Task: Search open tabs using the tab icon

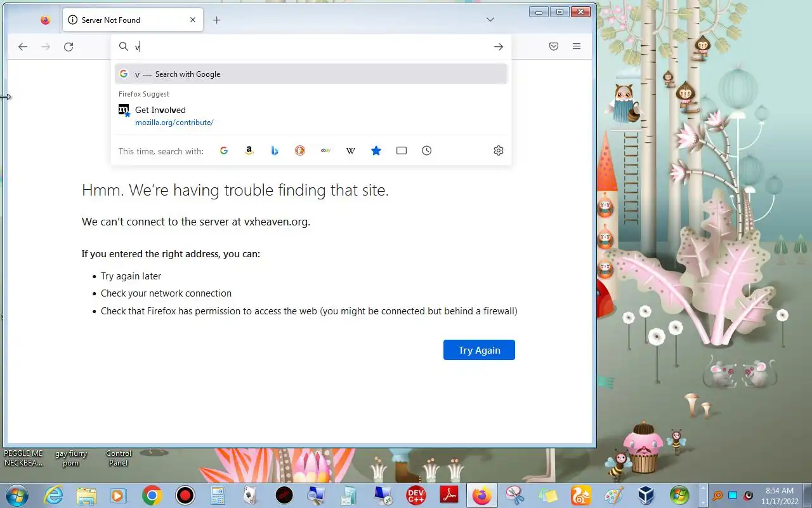Action: pos(402,150)
